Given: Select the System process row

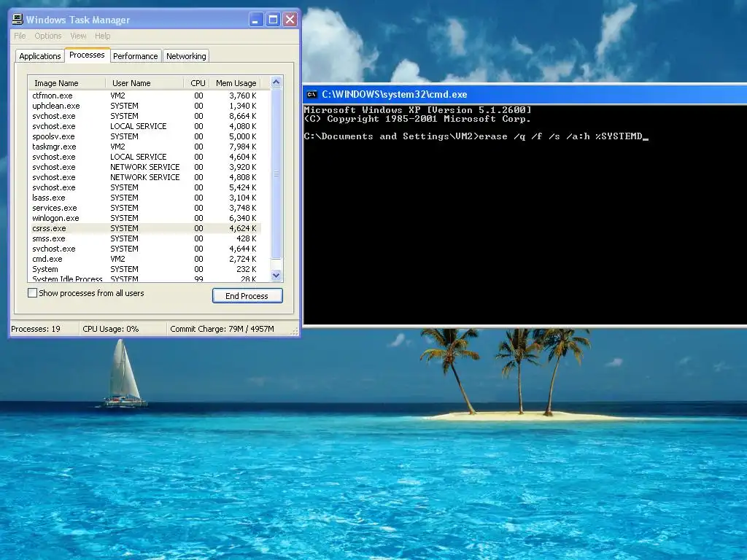Looking at the screenshot, I should (x=144, y=269).
